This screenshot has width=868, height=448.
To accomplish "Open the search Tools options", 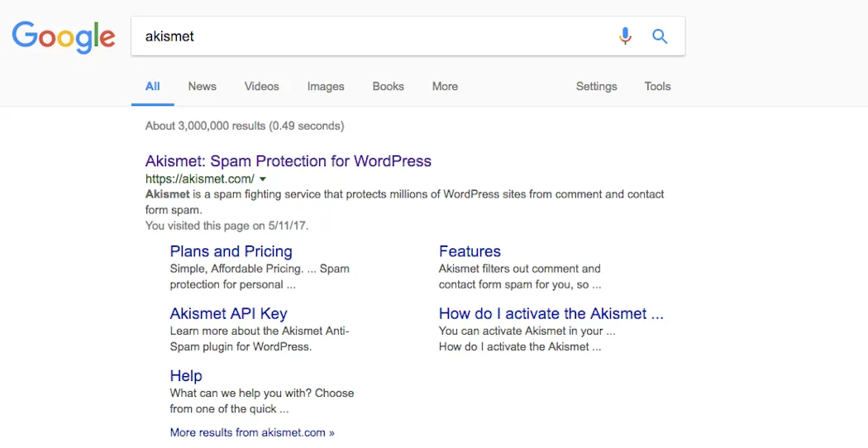I will [x=657, y=86].
